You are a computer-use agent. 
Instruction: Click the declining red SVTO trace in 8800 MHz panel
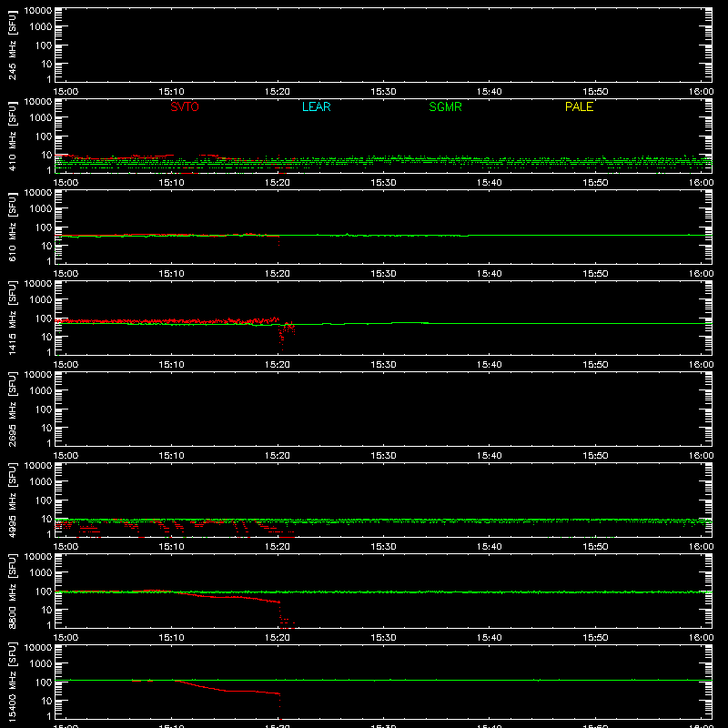227,597
